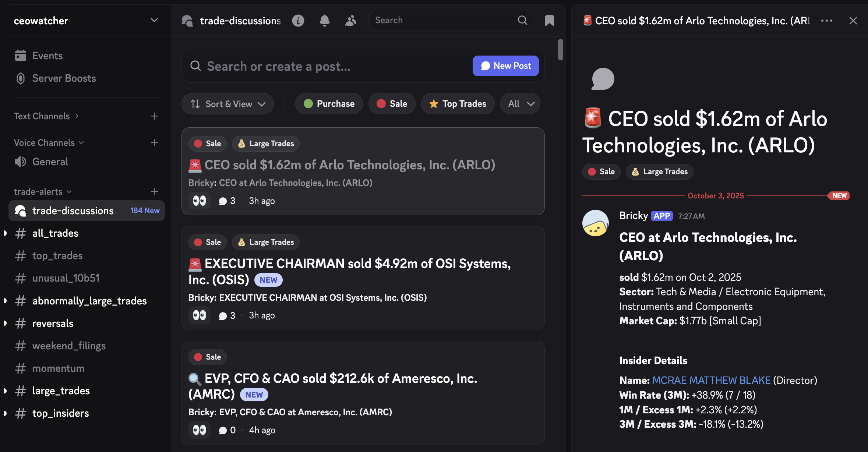Open the Ameresco AMRC post title
868x452 pixels.
click(x=333, y=386)
